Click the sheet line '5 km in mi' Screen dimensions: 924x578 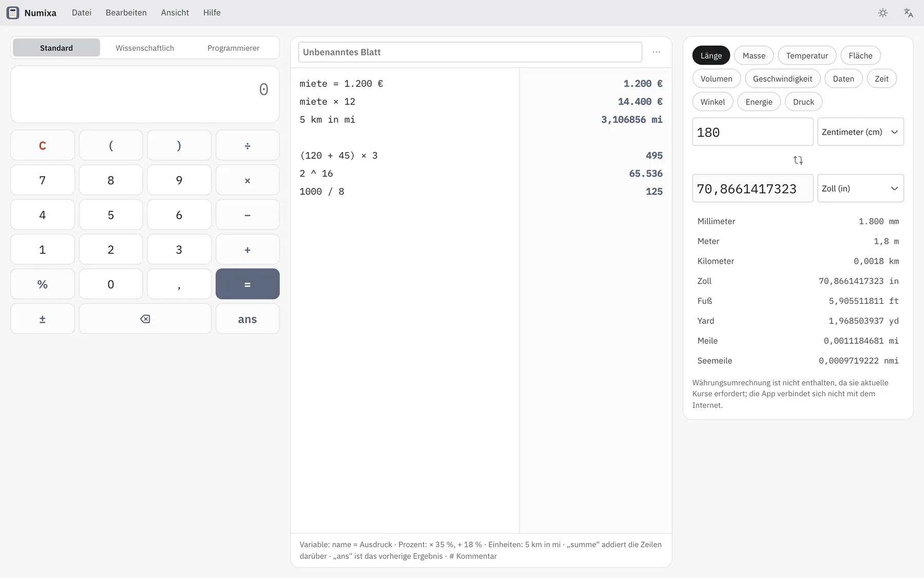tap(328, 120)
